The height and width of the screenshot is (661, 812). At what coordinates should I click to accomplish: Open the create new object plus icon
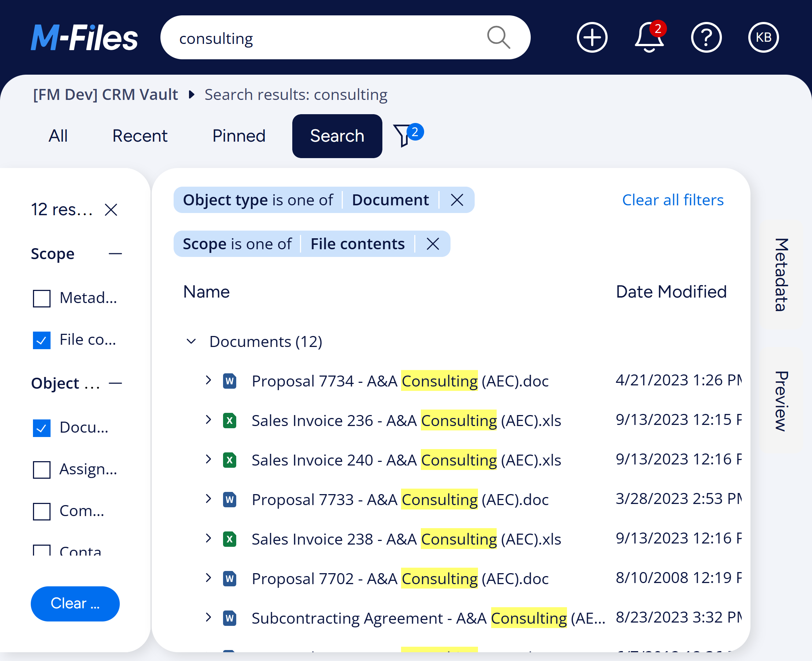592,37
